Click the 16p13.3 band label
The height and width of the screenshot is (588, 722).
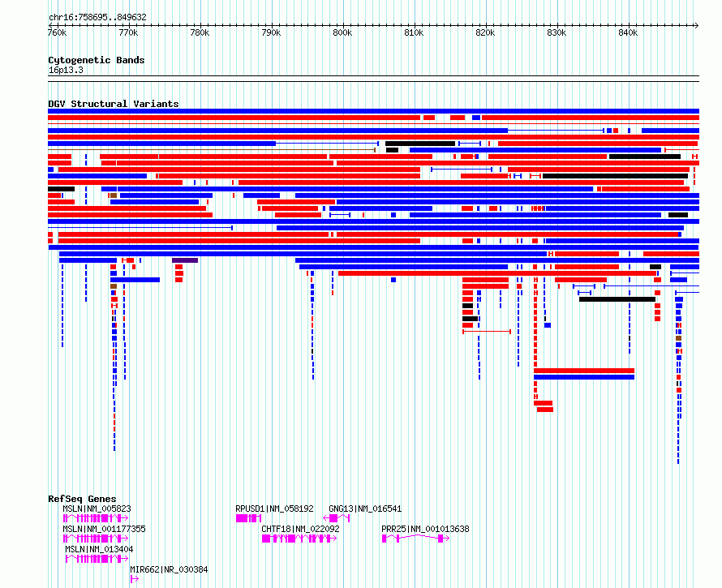[66, 70]
